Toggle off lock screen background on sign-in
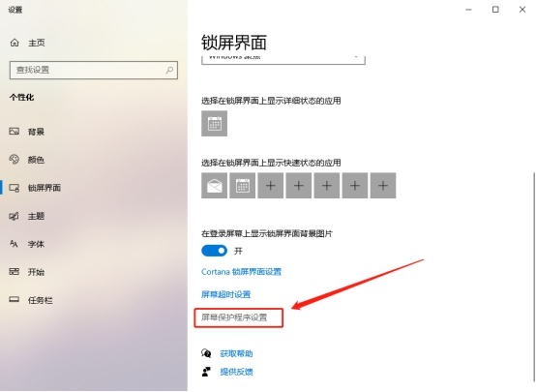The image size is (536, 392). click(215, 251)
